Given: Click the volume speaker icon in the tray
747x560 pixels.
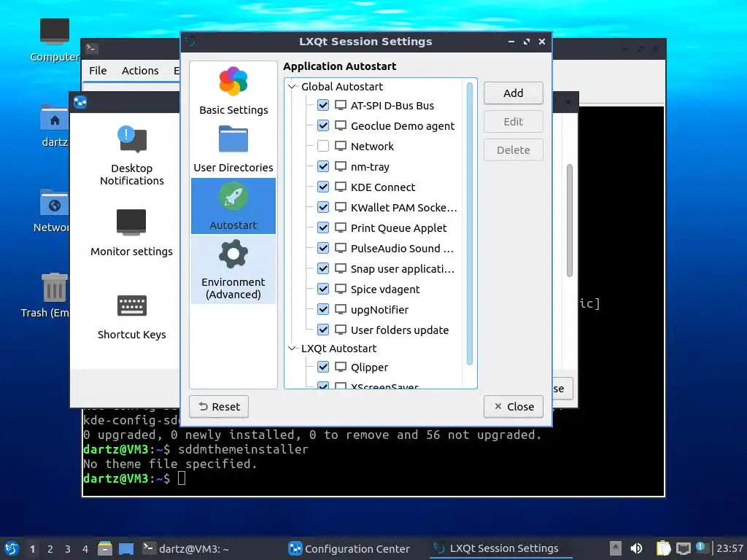Looking at the screenshot, I should [636, 548].
